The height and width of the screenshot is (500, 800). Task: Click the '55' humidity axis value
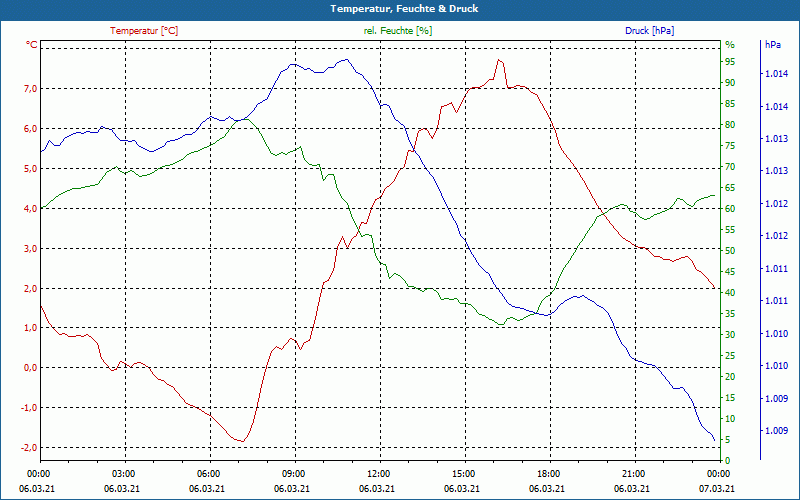coord(730,230)
